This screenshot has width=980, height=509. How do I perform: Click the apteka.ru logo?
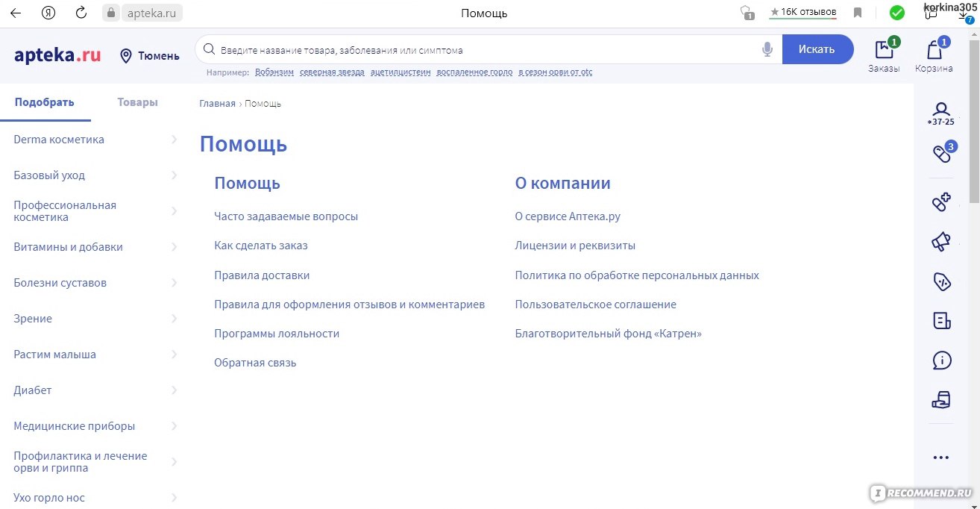coord(57,54)
